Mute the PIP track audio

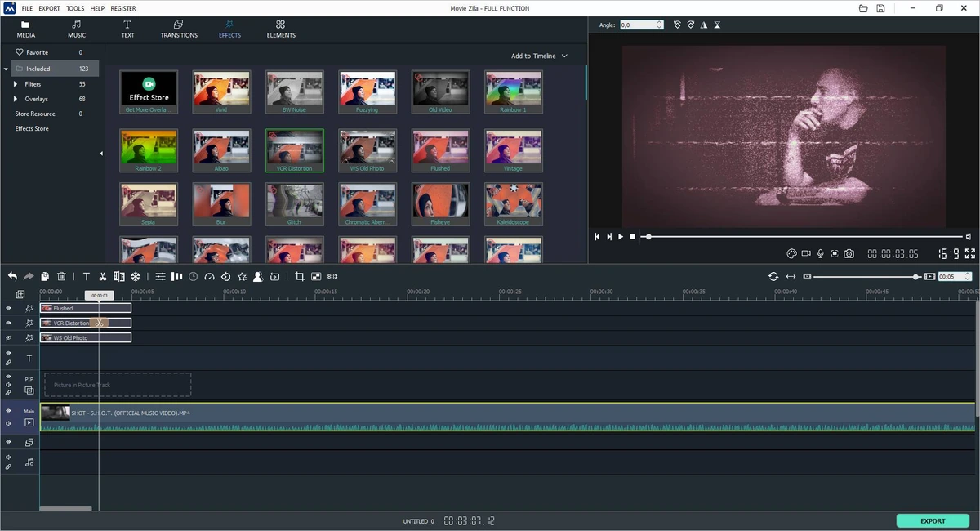click(8, 385)
